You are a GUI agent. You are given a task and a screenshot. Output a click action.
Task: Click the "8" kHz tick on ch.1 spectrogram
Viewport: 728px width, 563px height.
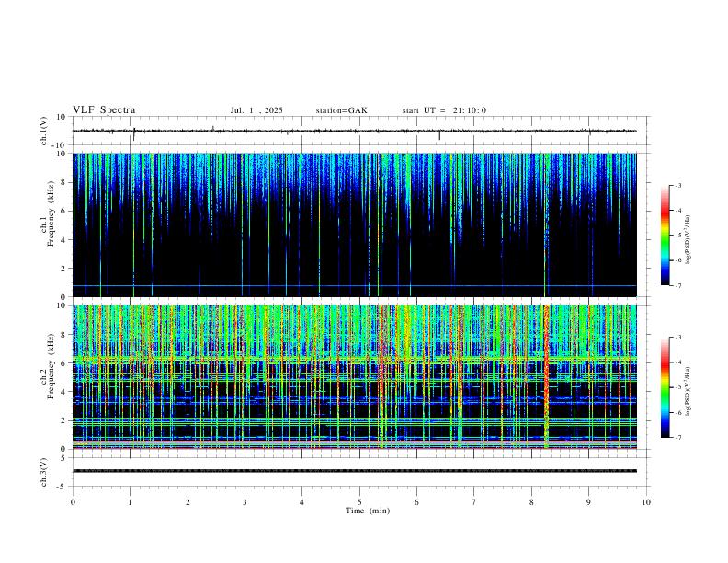tap(64, 182)
